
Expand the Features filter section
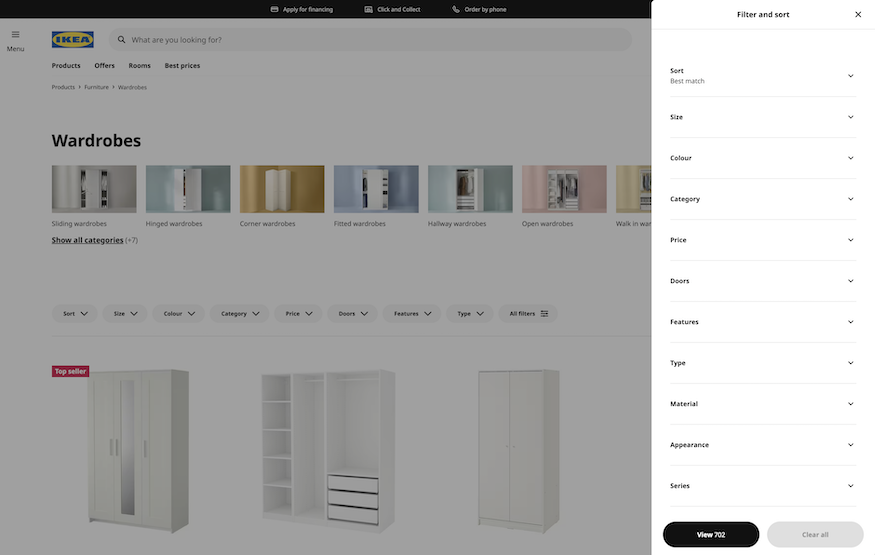pos(763,322)
